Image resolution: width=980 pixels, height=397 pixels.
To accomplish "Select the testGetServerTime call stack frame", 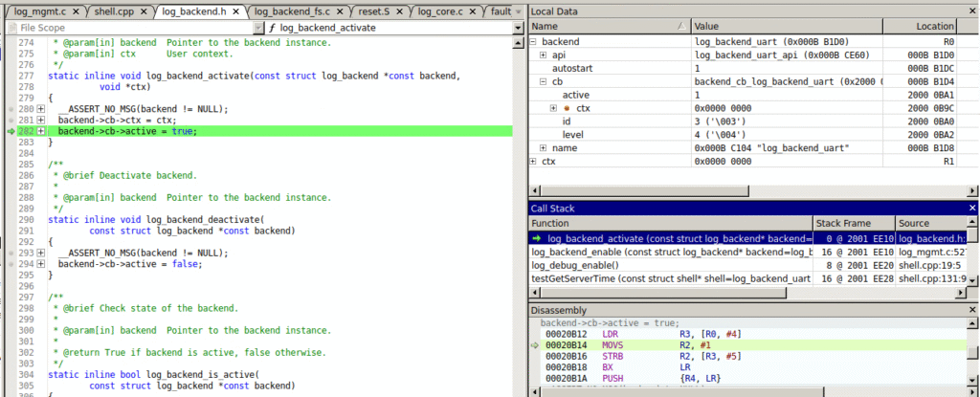I will click(748, 278).
